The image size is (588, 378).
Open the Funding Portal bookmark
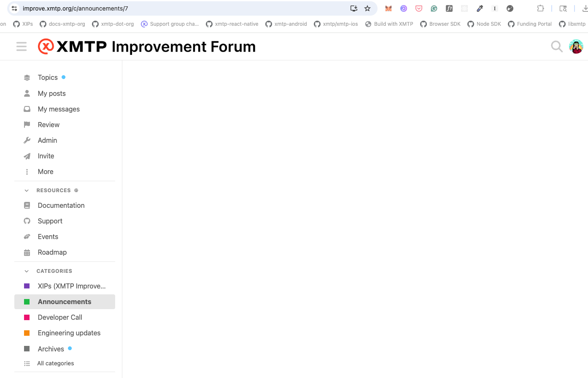pos(530,24)
